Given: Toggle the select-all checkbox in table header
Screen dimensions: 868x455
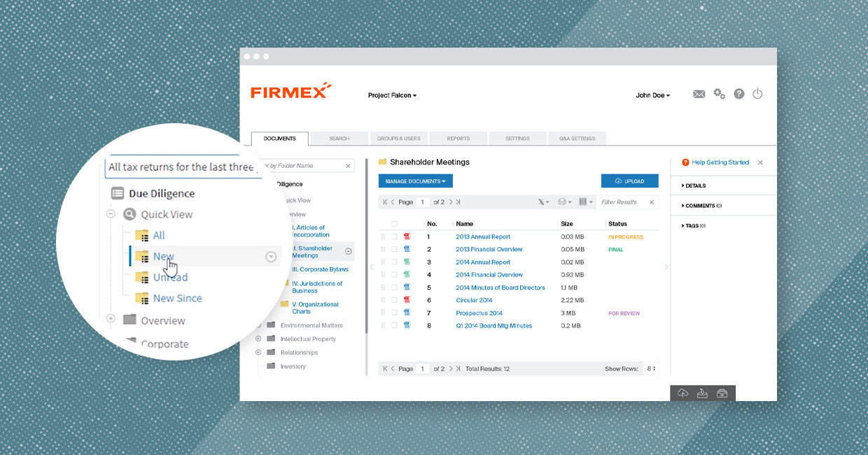Looking at the screenshot, I should tap(394, 224).
